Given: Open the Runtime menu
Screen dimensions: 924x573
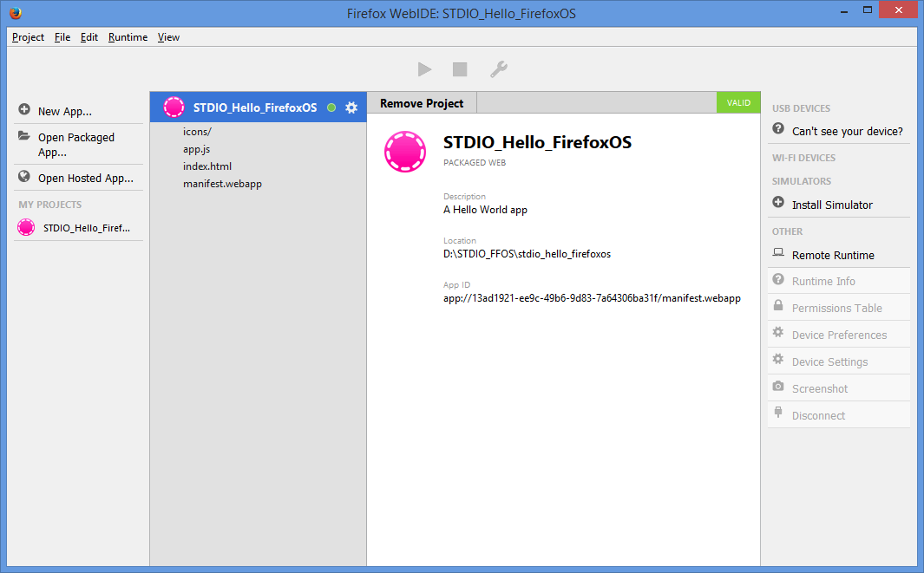Looking at the screenshot, I should [128, 37].
